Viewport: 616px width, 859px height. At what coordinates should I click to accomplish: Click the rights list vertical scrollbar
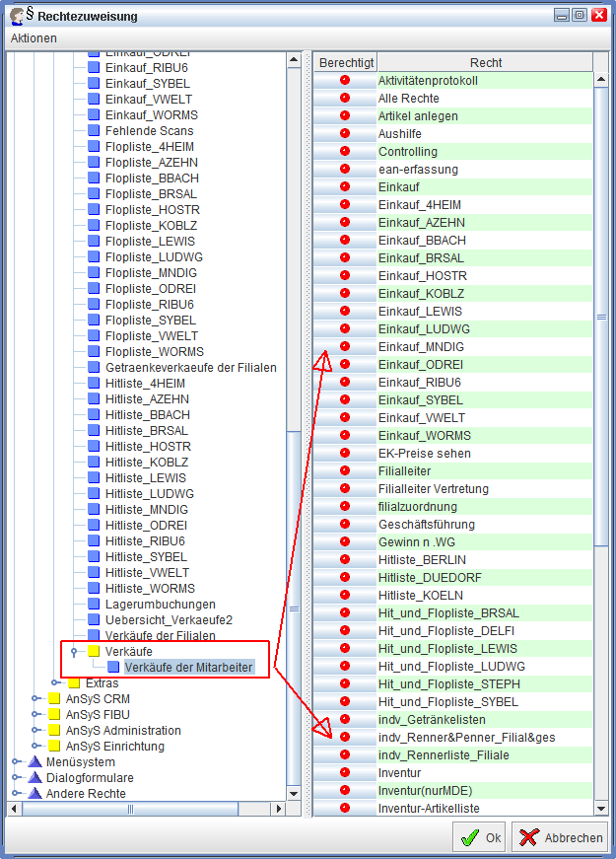click(601, 493)
